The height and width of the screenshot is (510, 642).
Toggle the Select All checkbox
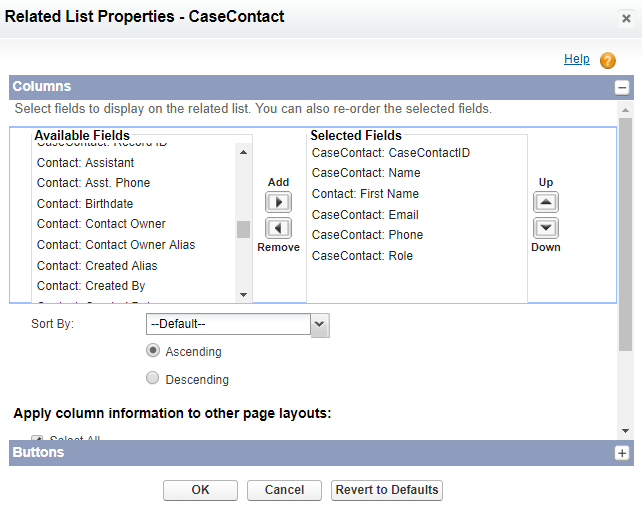37,439
